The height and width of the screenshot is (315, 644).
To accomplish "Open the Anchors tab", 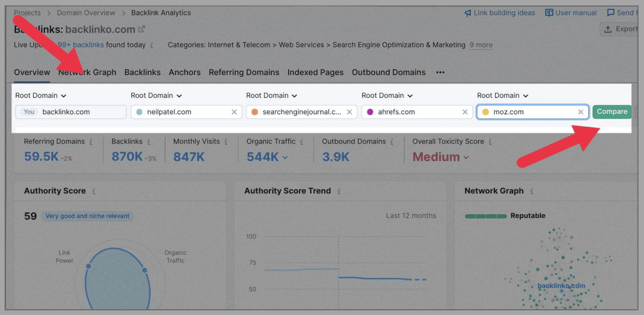I will (x=185, y=72).
